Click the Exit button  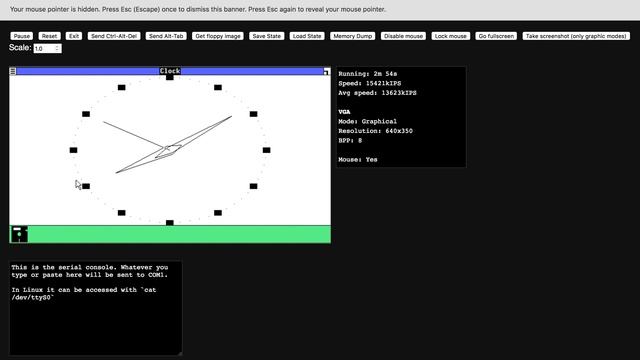tap(74, 36)
